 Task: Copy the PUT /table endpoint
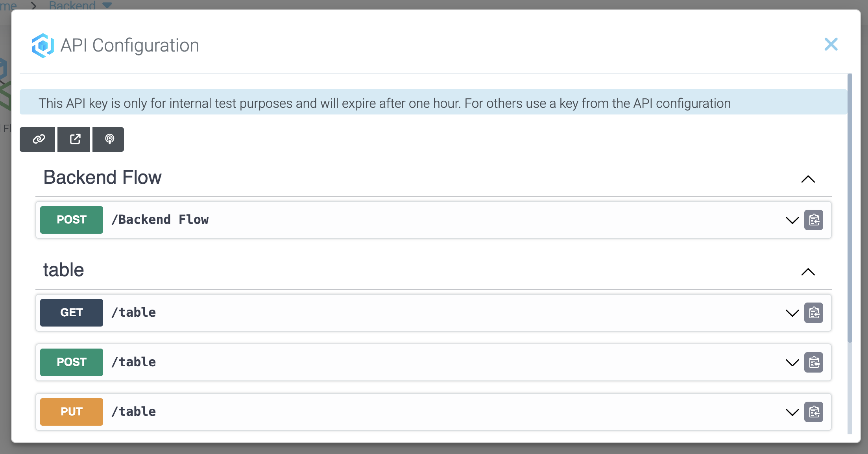(x=814, y=412)
